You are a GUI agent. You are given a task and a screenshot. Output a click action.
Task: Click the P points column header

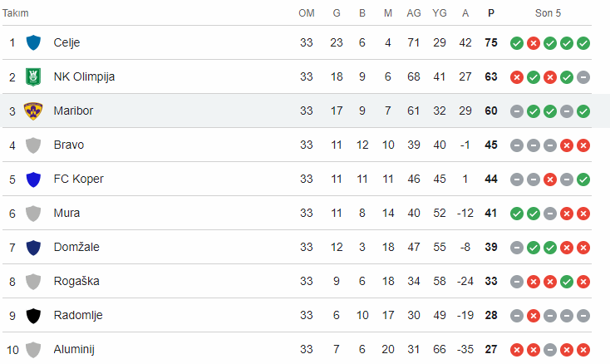coord(491,13)
